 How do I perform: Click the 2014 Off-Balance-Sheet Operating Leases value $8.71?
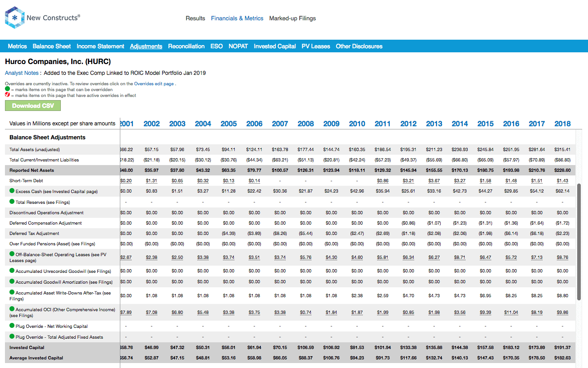460,257
